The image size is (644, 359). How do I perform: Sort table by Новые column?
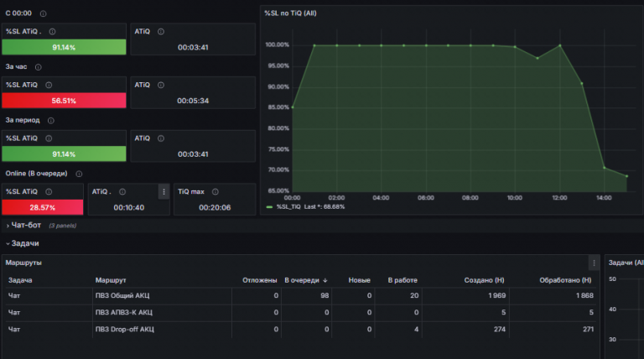[x=360, y=280]
